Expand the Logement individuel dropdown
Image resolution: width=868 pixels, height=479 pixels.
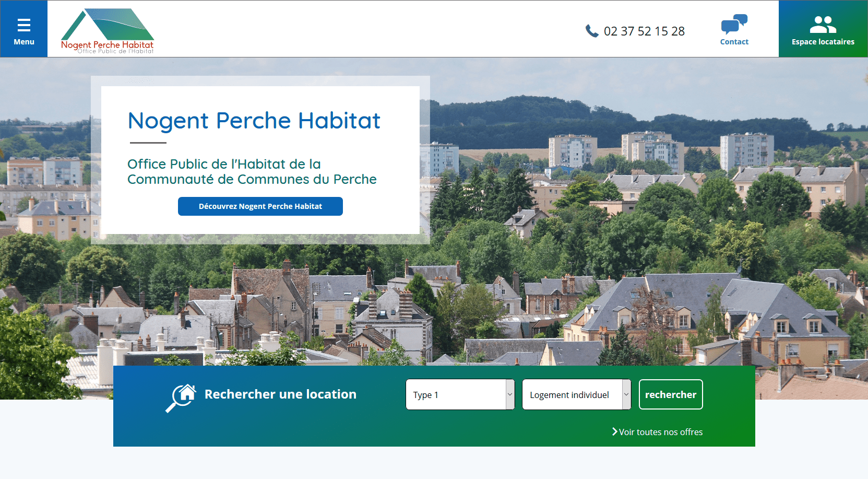pos(572,395)
